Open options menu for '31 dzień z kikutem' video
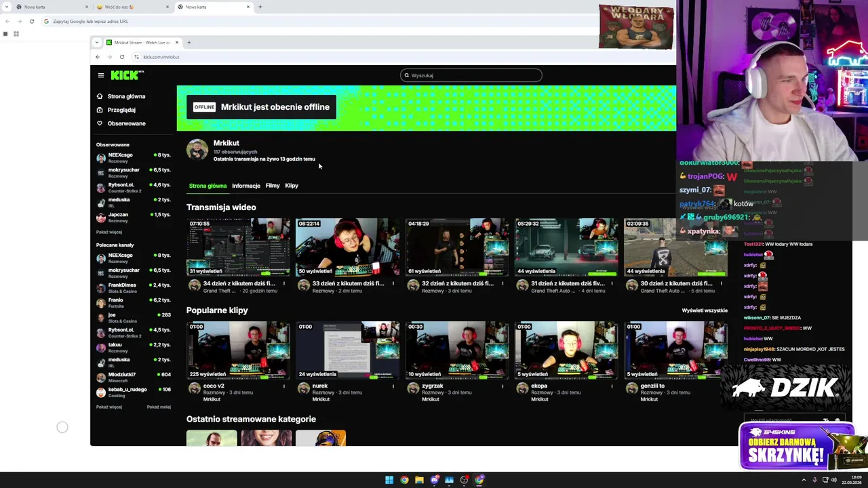 (x=612, y=283)
